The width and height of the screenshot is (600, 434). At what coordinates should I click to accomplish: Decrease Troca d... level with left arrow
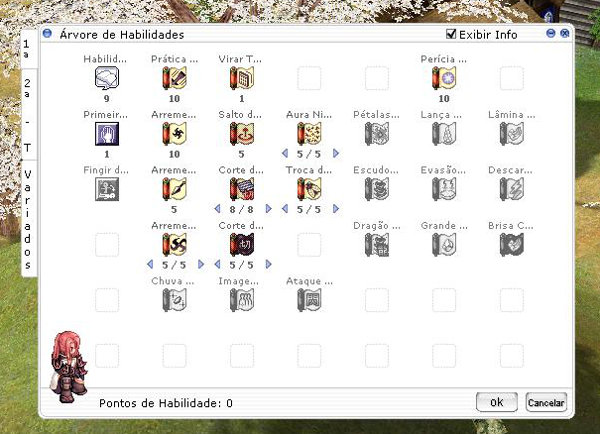285,209
